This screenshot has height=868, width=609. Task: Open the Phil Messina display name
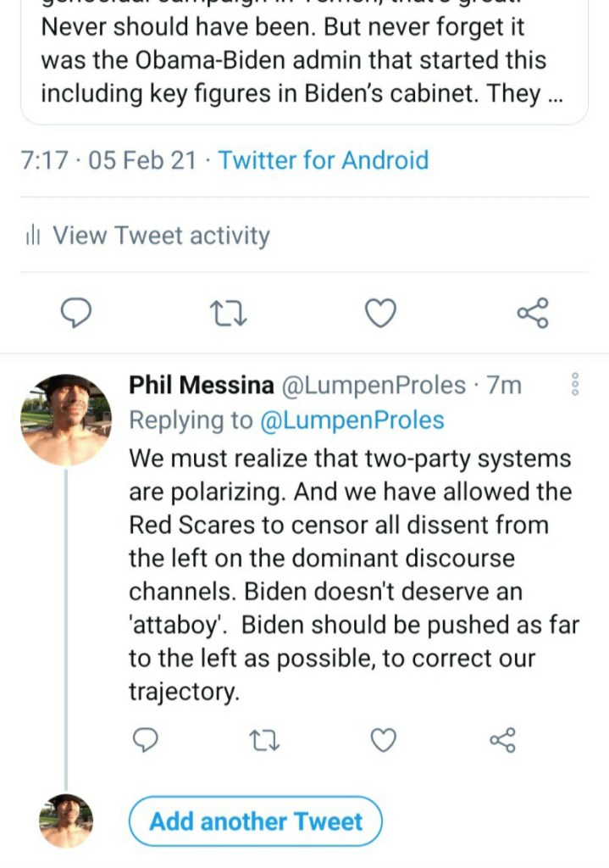pos(201,386)
